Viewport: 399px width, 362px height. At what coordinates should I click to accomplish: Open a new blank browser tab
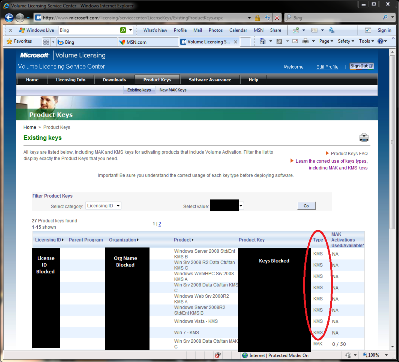(x=245, y=42)
